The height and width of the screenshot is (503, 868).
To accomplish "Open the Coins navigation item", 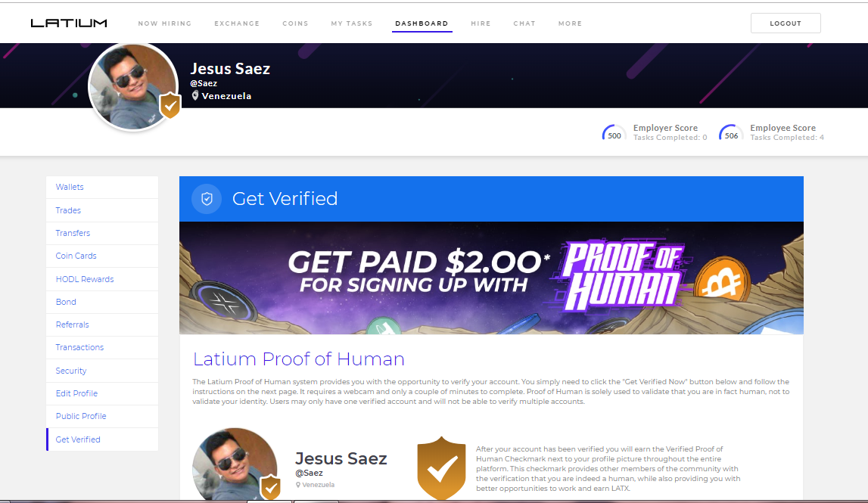I will point(296,23).
